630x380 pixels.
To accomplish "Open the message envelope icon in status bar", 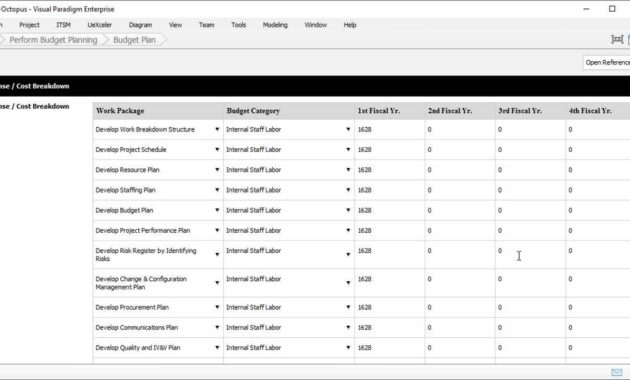I will click(x=617, y=372).
